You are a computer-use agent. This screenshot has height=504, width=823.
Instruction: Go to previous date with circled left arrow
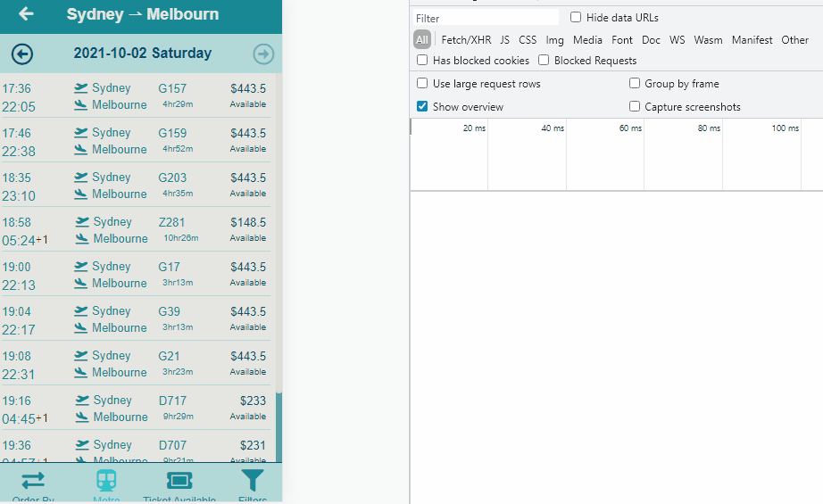(x=22, y=54)
